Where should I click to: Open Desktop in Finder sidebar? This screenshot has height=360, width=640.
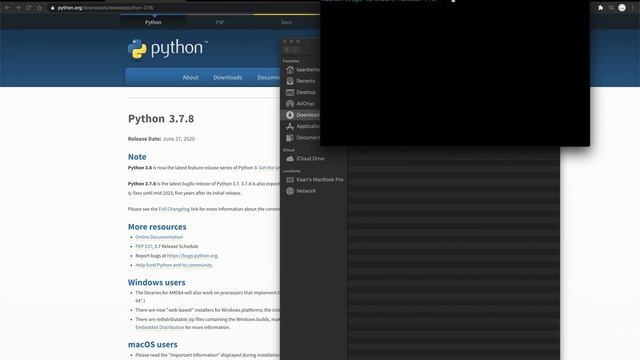tap(301, 92)
